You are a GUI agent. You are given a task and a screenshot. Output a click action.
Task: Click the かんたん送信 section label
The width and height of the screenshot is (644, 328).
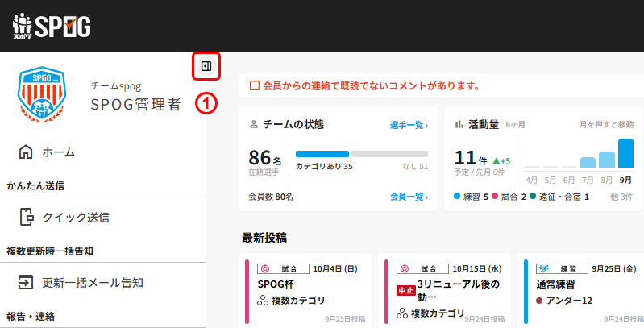click(35, 186)
